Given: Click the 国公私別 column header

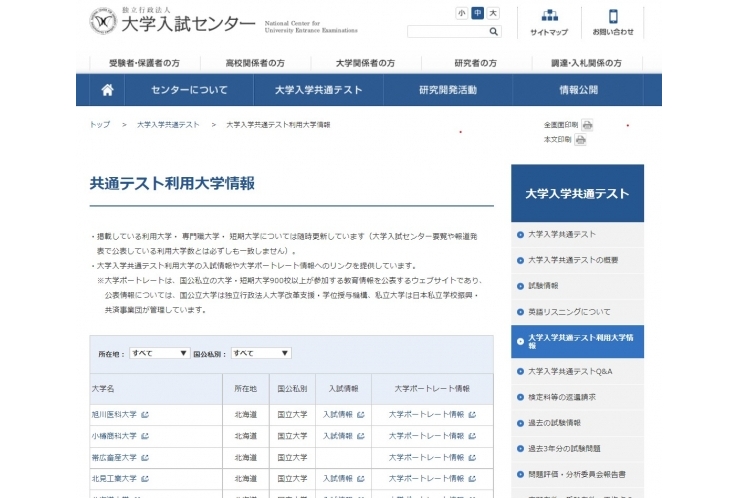Looking at the screenshot, I should point(292,388).
